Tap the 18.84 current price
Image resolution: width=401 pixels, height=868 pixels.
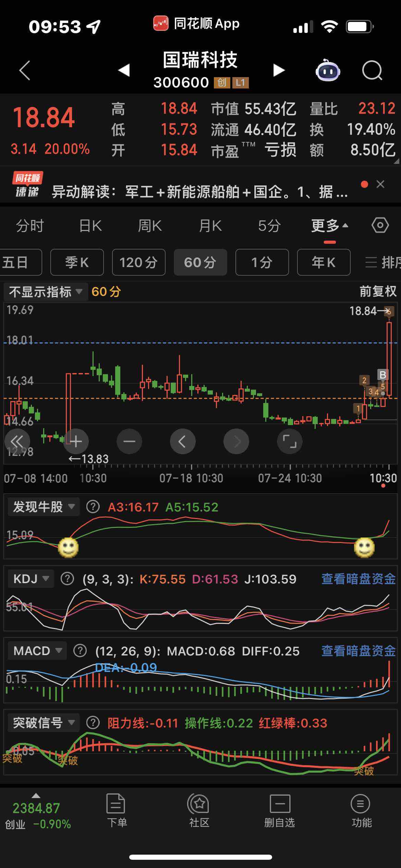44,118
